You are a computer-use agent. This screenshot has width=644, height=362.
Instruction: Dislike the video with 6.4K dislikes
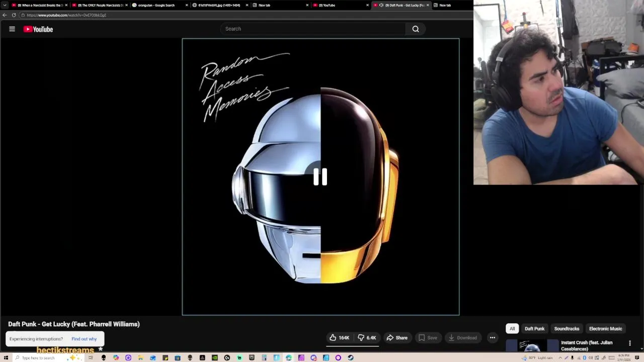[x=367, y=338]
